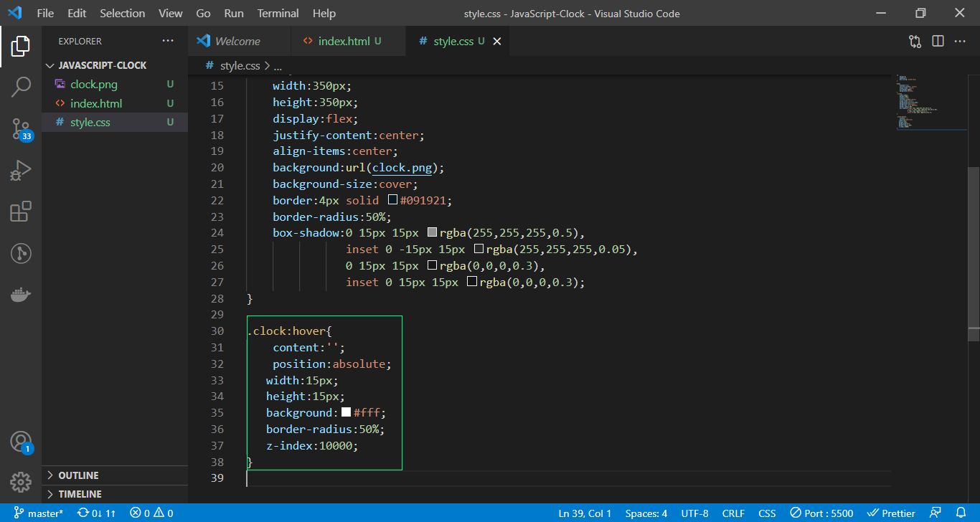Open the Accounts menu icon

21,442
